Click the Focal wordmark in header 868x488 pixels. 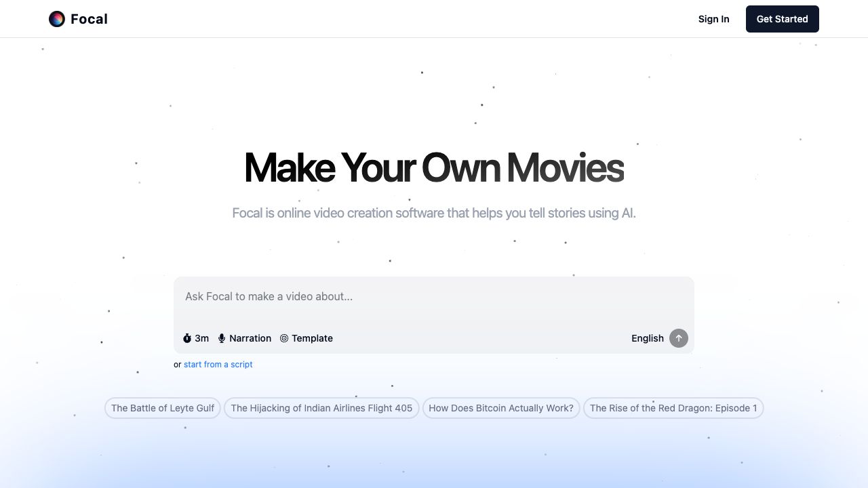(89, 19)
